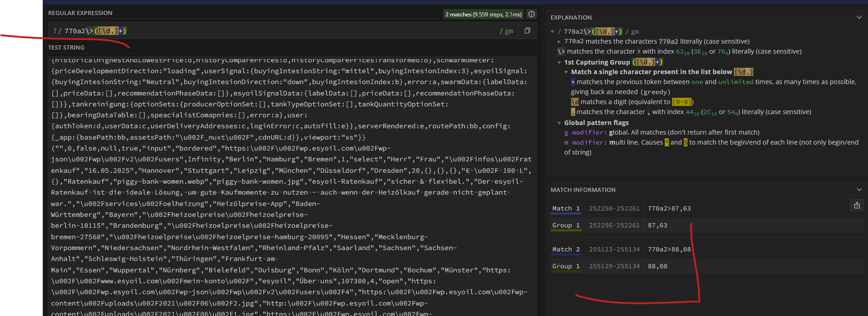
Task: Click the EXPLANATION panel heading text
Action: click(x=571, y=17)
